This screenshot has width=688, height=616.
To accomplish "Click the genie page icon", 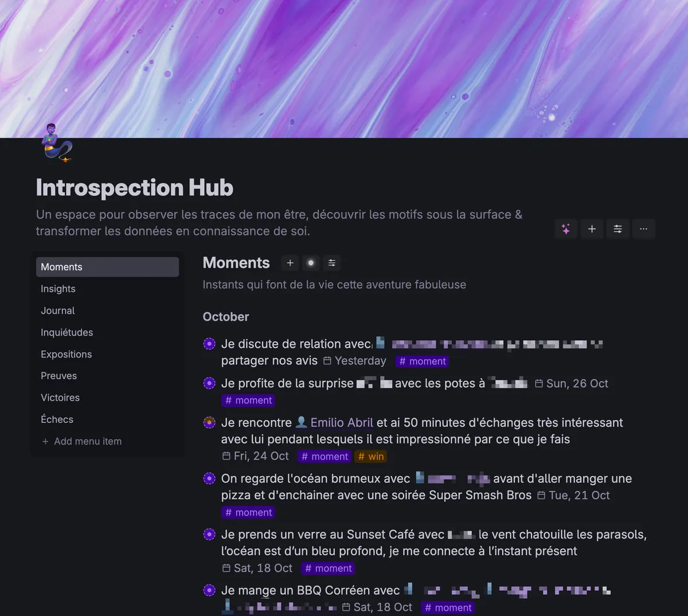I will click(x=57, y=143).
